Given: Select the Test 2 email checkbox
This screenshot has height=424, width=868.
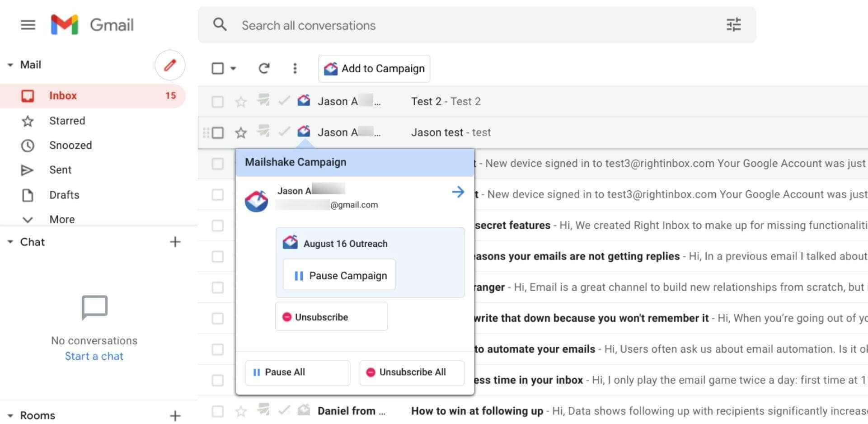Looking at the screenshot, I should (218, 102).
